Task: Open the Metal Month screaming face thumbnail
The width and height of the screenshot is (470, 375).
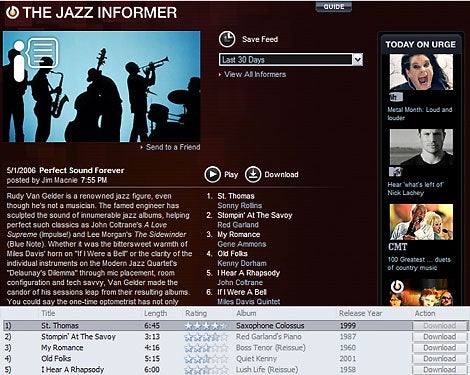Action: coord(421,72)
